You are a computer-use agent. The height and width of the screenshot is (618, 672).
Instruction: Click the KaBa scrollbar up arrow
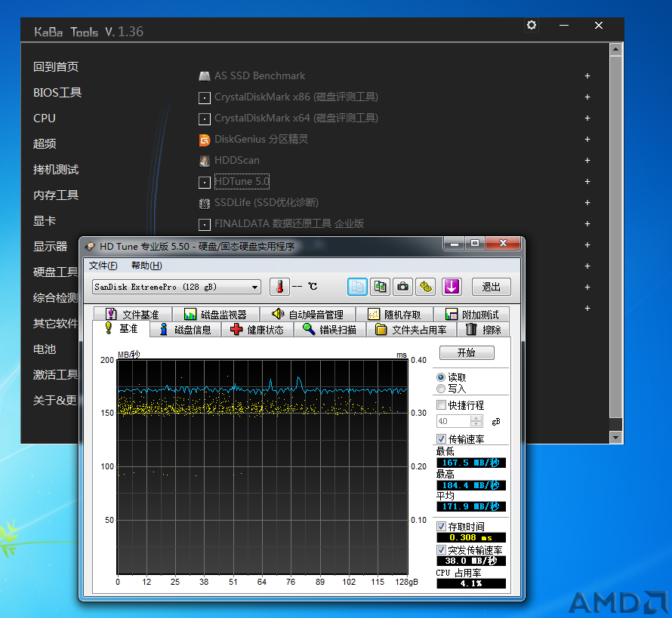pyautogui.click(x=616, y=49)
